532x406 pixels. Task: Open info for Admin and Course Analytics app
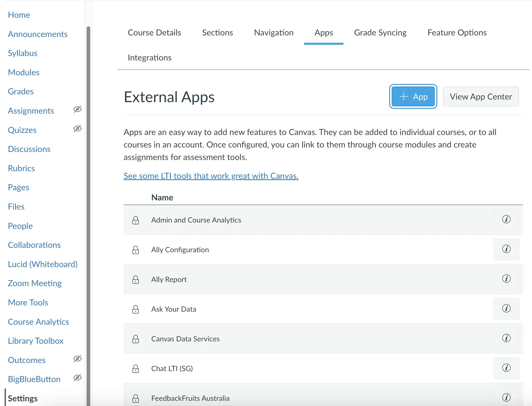click(x=506, y=220)
